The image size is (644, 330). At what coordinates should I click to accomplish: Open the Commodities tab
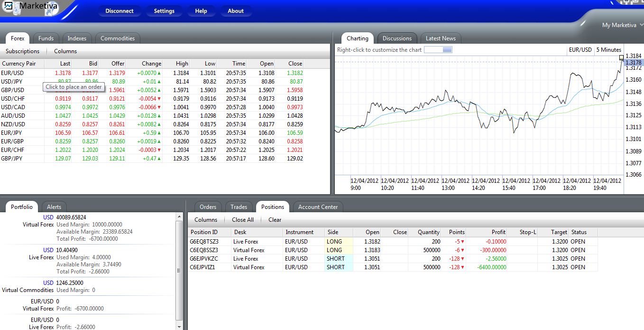[118, 38]
